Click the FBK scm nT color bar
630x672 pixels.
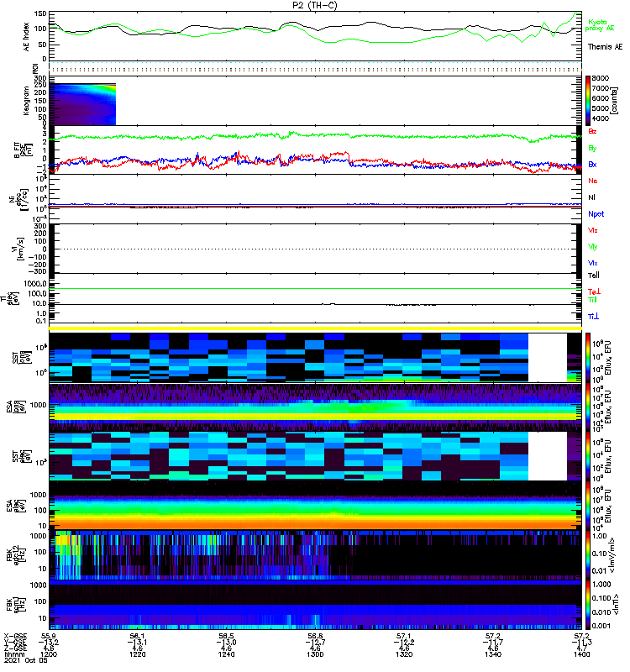pos(588,605)
